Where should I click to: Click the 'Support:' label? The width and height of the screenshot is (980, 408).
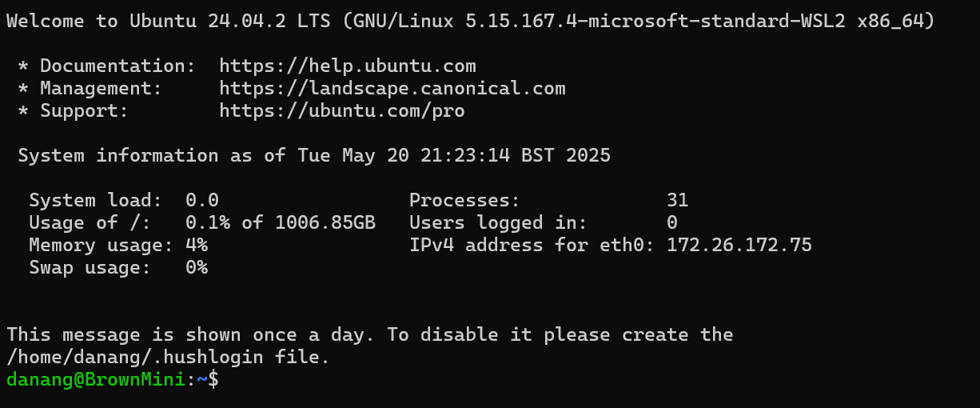(85, 111)
